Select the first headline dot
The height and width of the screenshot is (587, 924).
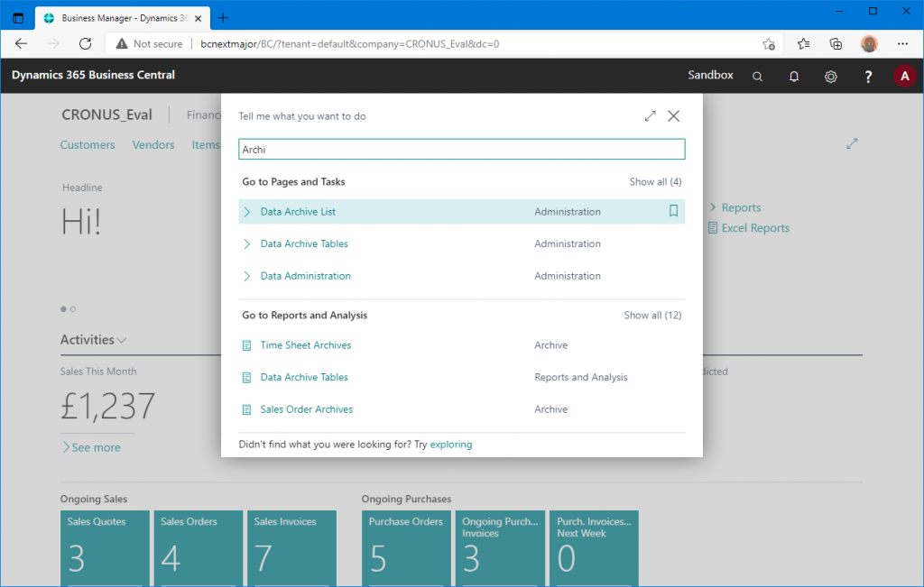click(x=63, y=309)
